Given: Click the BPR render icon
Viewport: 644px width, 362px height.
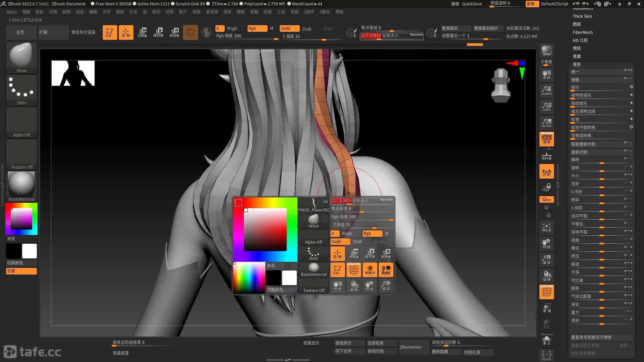Looking at the screenshot, I should tap(546, 51).
